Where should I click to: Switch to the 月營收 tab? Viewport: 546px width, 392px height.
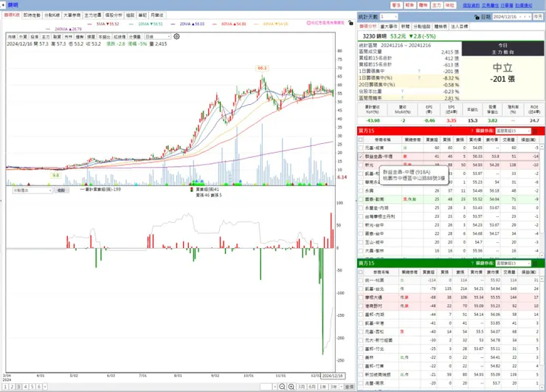coord(157,16)
